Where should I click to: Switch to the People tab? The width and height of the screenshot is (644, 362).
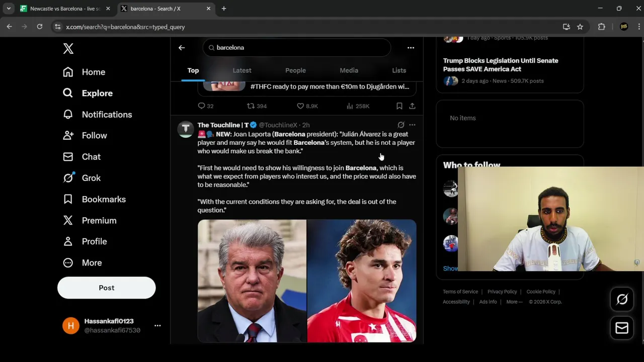pyautogui.click(x=295, y=70)
